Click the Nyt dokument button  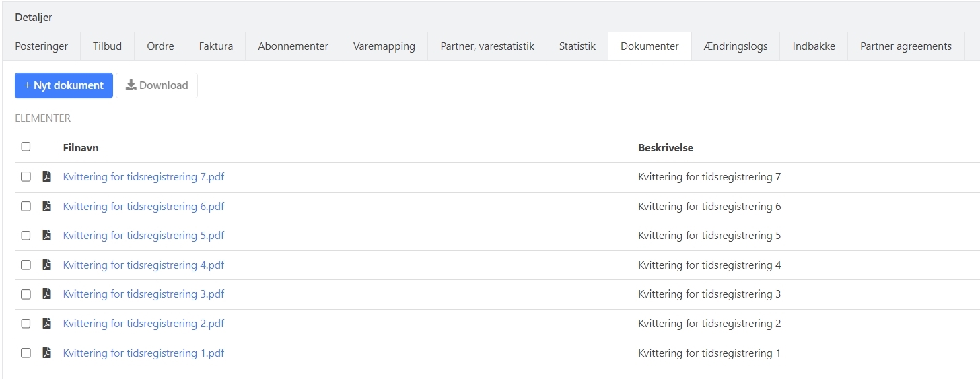[64, 85]
